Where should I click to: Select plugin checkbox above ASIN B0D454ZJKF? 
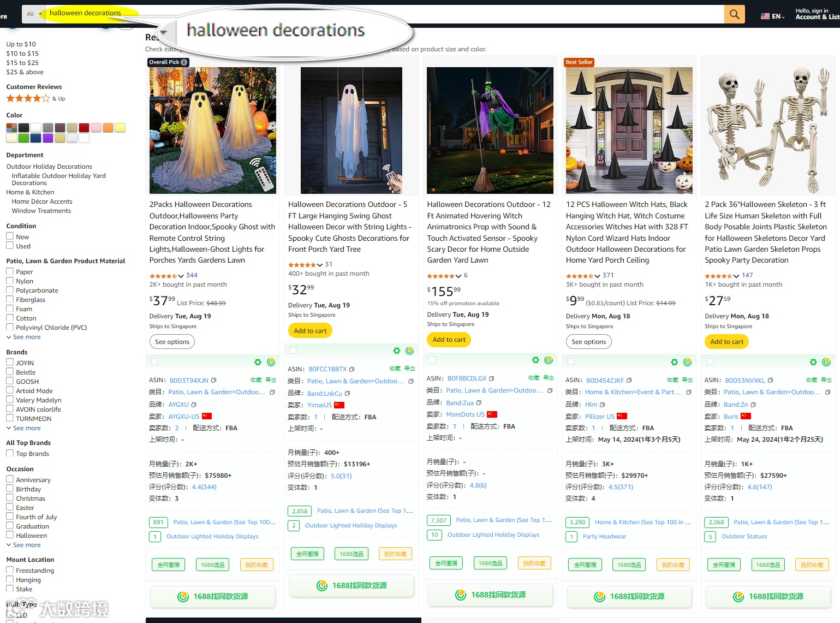coord(571,361)
